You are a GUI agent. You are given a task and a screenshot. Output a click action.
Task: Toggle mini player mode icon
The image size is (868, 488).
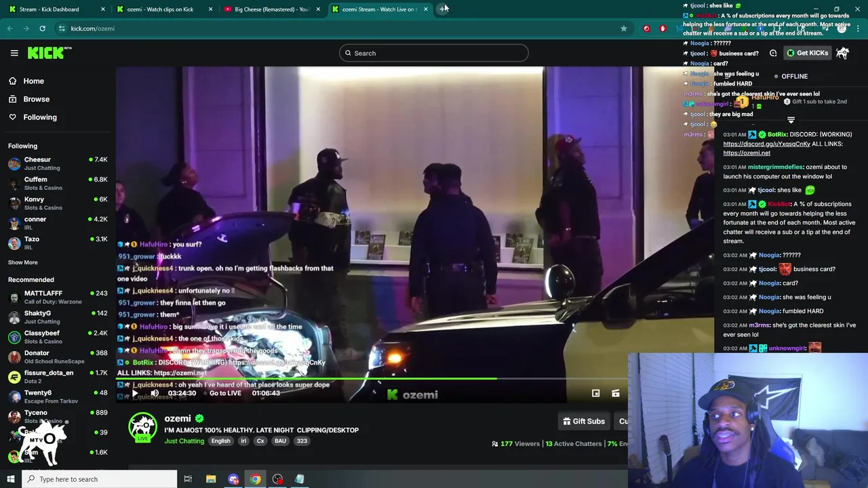coord(595,393)
